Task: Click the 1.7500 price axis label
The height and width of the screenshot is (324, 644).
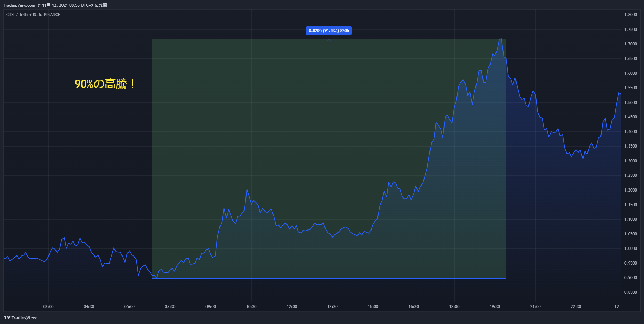Action: [x=631, y=30]
